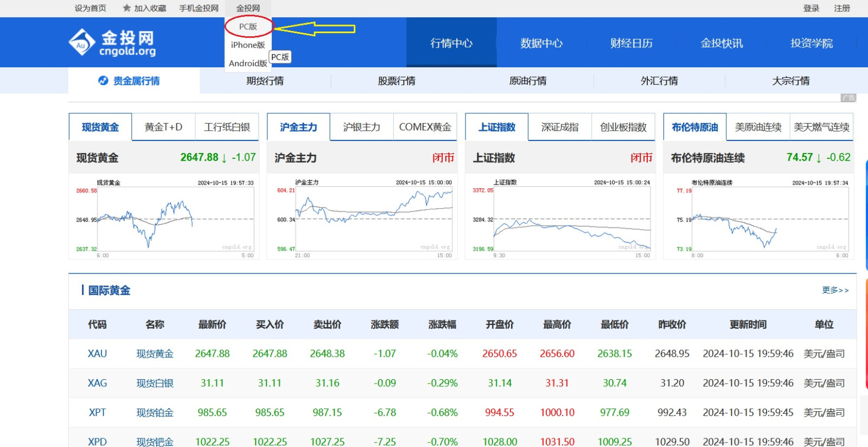
Task: Select PC版 from the dropdown list
Action: tap(248, 27)
